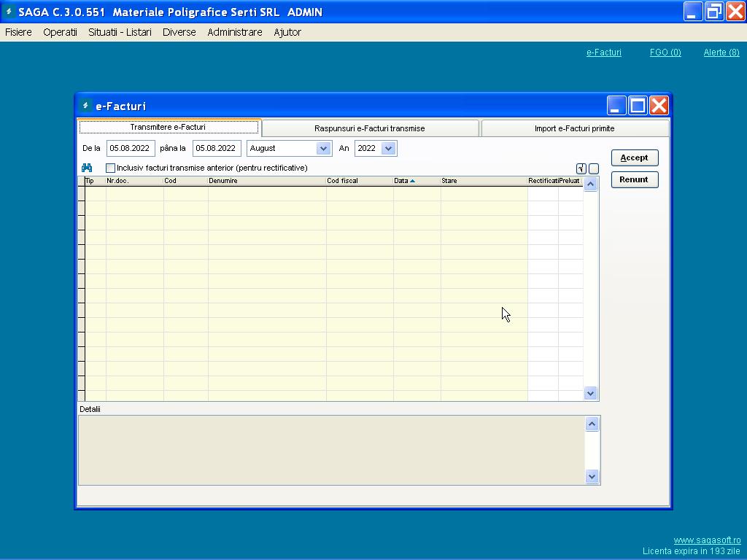Open the Alerte (8) link

(721, 52)
